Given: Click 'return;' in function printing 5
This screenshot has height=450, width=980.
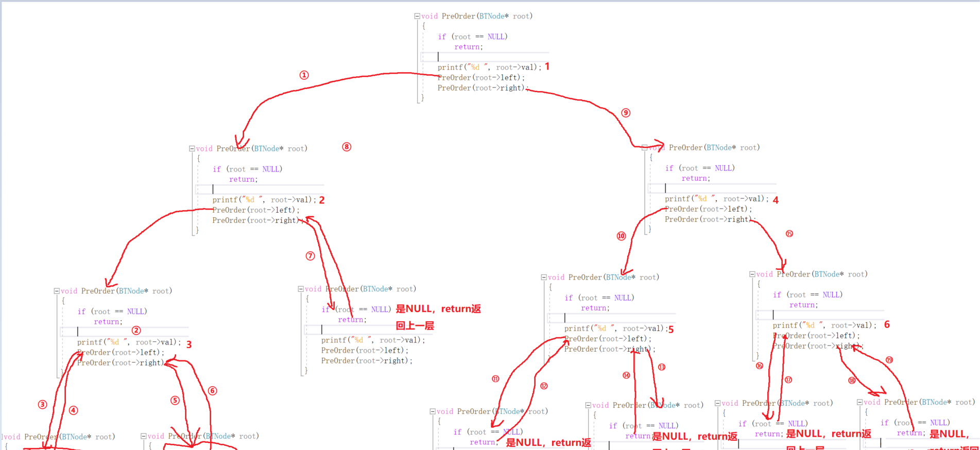Looking at the screenshot, I should coord(595,308).
